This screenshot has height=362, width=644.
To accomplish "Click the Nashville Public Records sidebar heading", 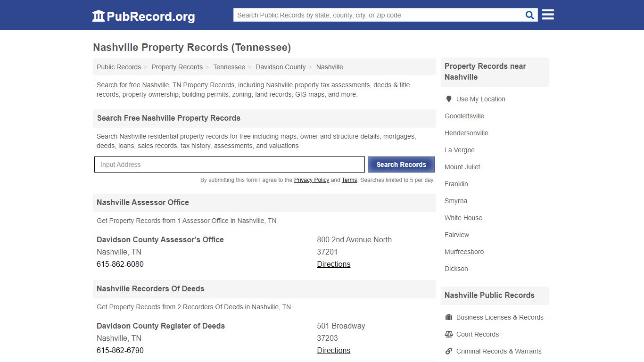I will [495, 296].
